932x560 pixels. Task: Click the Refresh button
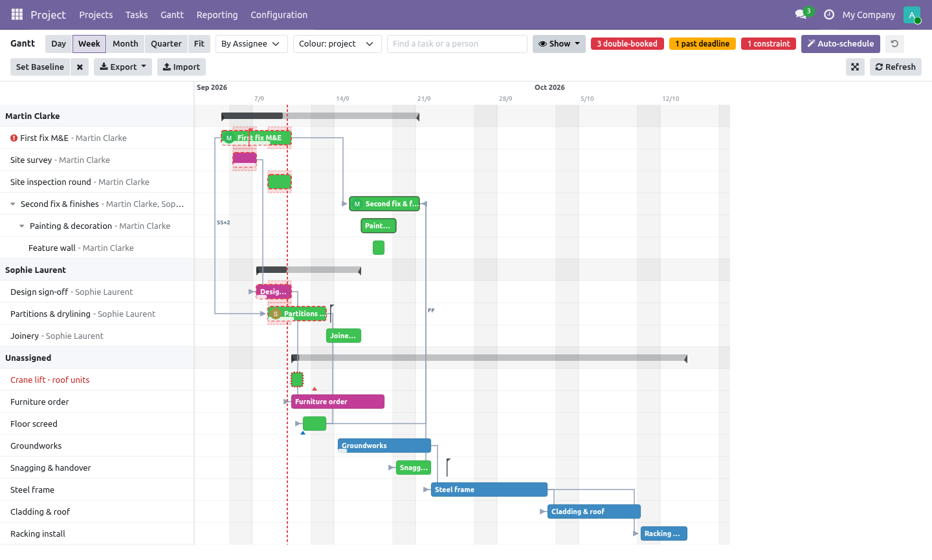[x=896, y=67]
